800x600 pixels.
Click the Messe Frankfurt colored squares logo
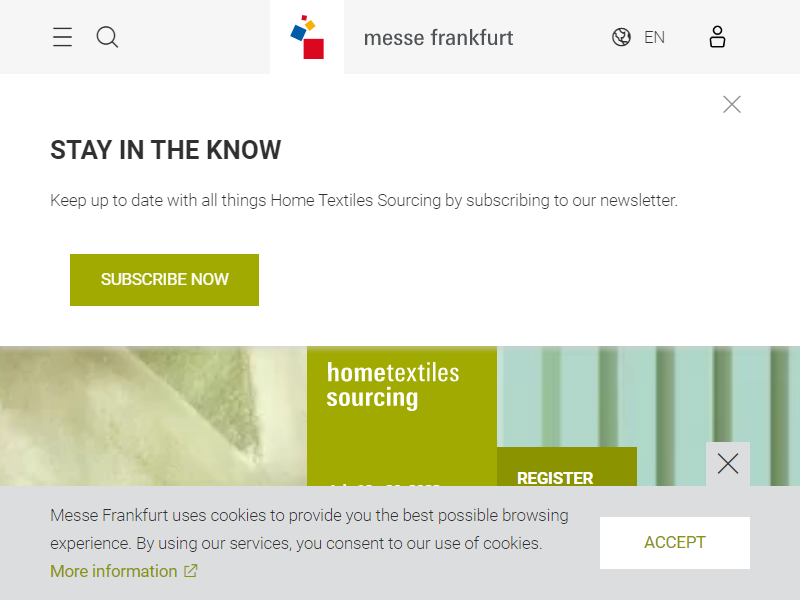coord(307,38)
